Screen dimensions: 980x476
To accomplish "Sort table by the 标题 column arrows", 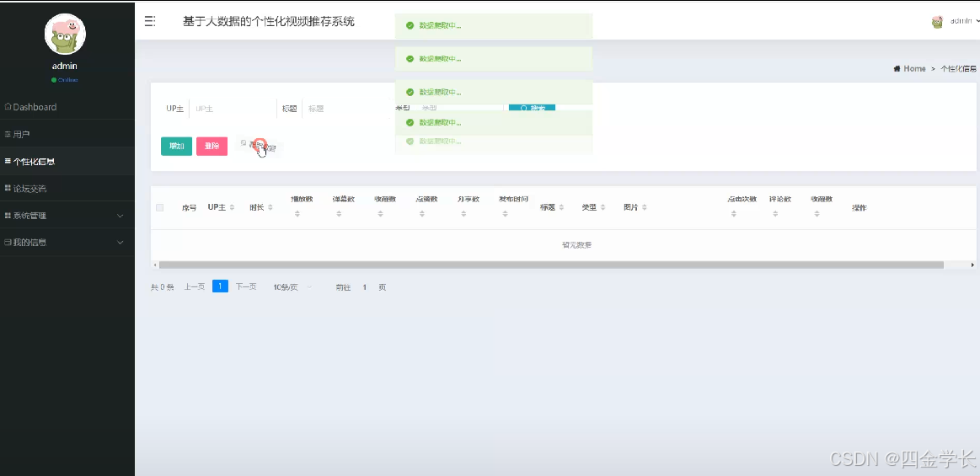I will click(561, 207).
